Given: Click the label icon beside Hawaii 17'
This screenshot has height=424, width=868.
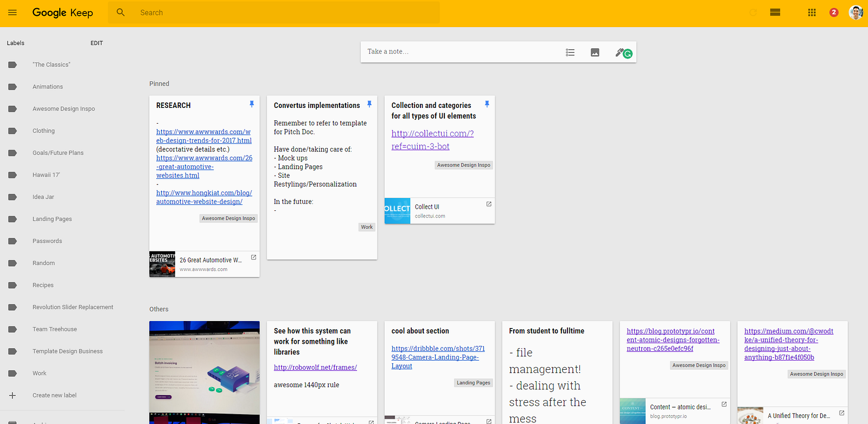Looking at the screenshot, I should pyautogui.click(x=12, y=175).
